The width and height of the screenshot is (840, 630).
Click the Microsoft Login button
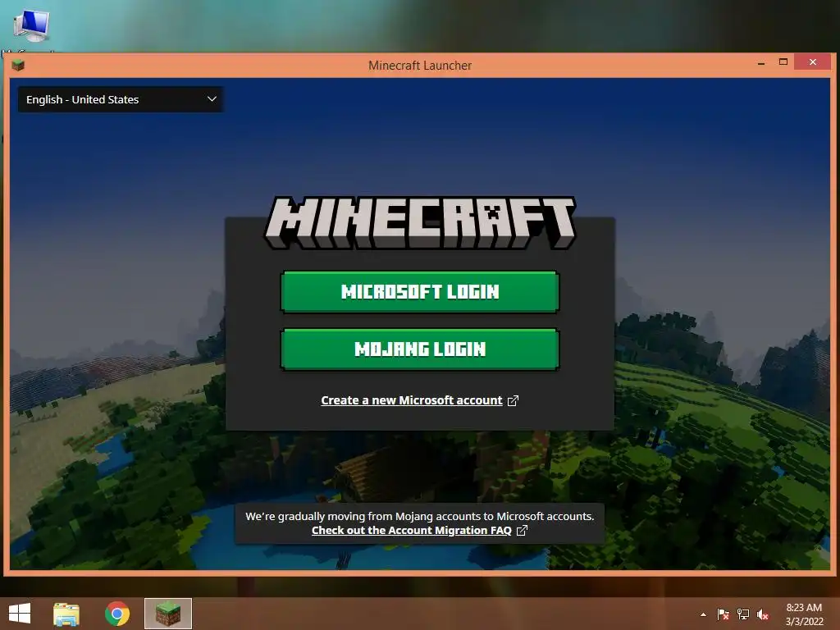419,291
